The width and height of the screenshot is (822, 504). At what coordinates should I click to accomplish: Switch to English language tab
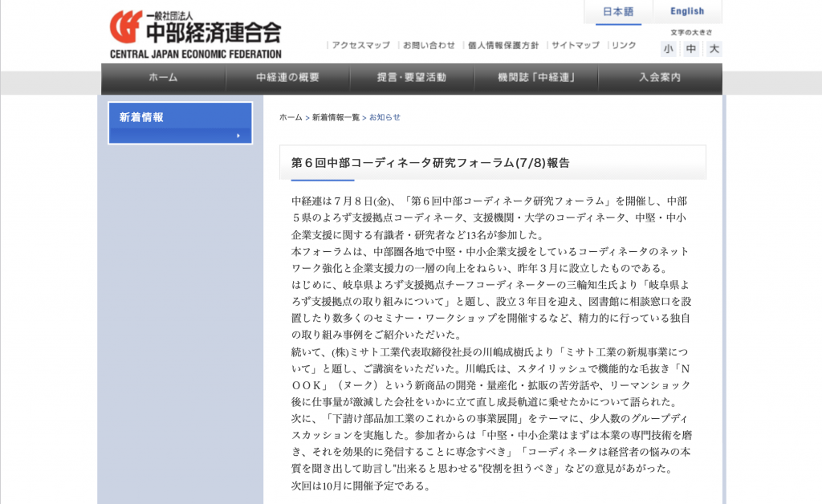click(687, 11)
